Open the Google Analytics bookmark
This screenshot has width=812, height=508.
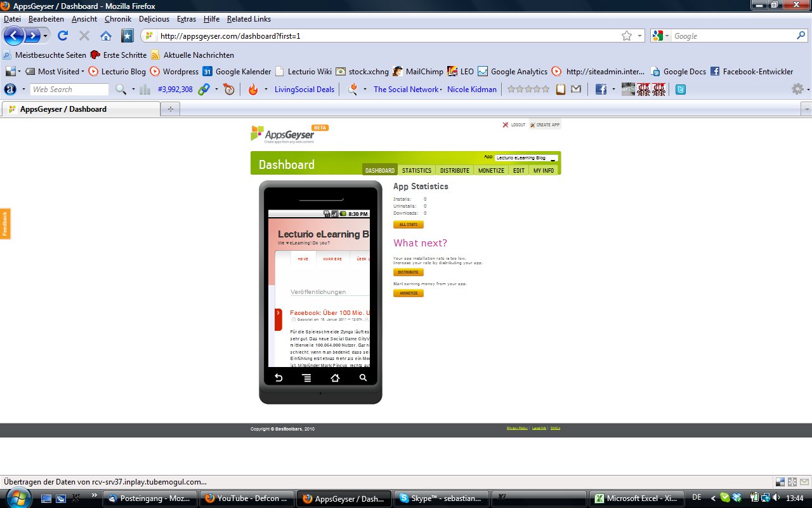click(513, 72)
